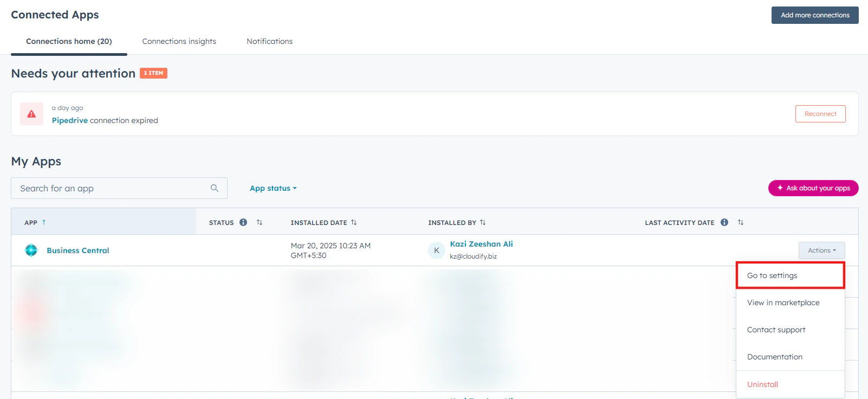Choose Contact support from the menu
Image resolution: width=868 pixels, height=399 pixels.
pos(790,330)
